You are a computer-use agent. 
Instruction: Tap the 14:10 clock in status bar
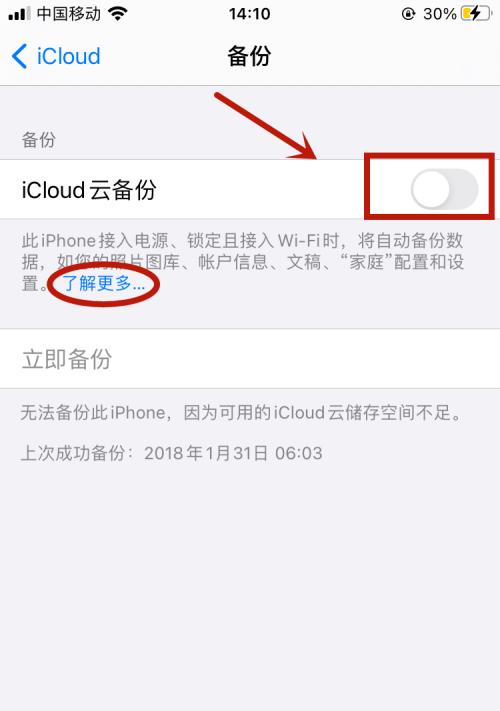point(249,14)
